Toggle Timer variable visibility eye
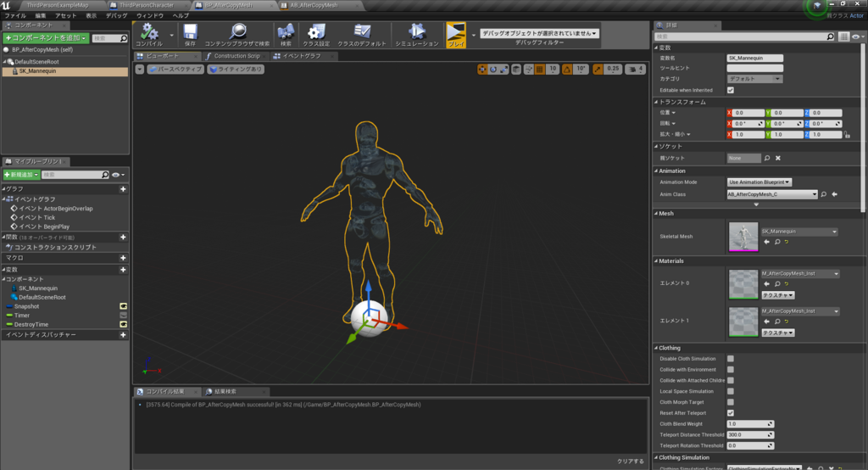 (124, 316)
